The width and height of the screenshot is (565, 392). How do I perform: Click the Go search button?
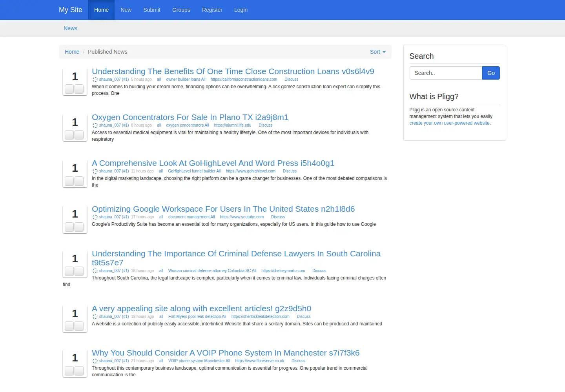[x=491, y=73]
